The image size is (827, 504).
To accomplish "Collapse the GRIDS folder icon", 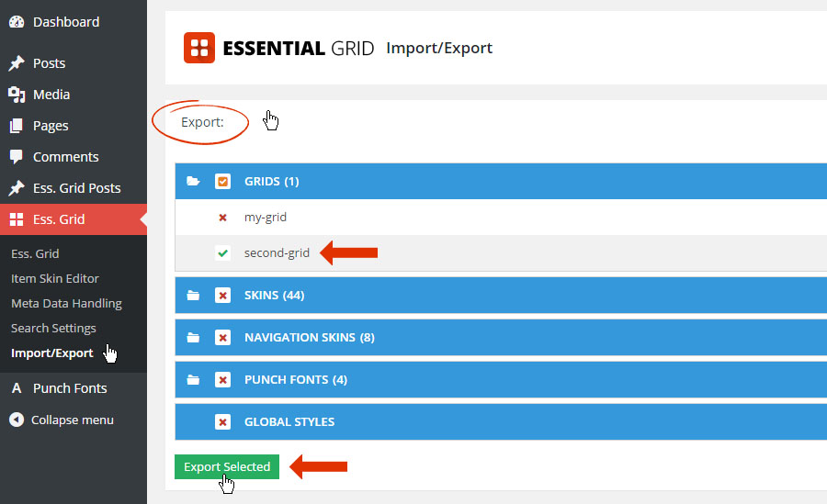I will click(x=193, y=182).
